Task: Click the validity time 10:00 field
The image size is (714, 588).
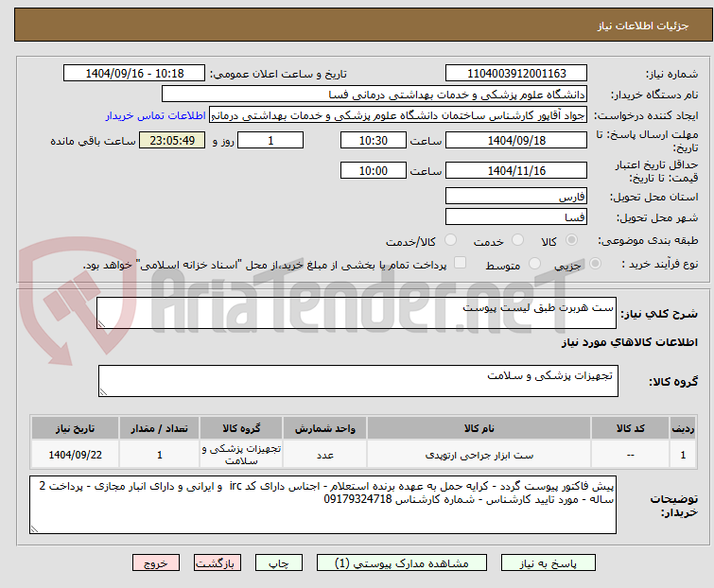Action: point(374,171)
